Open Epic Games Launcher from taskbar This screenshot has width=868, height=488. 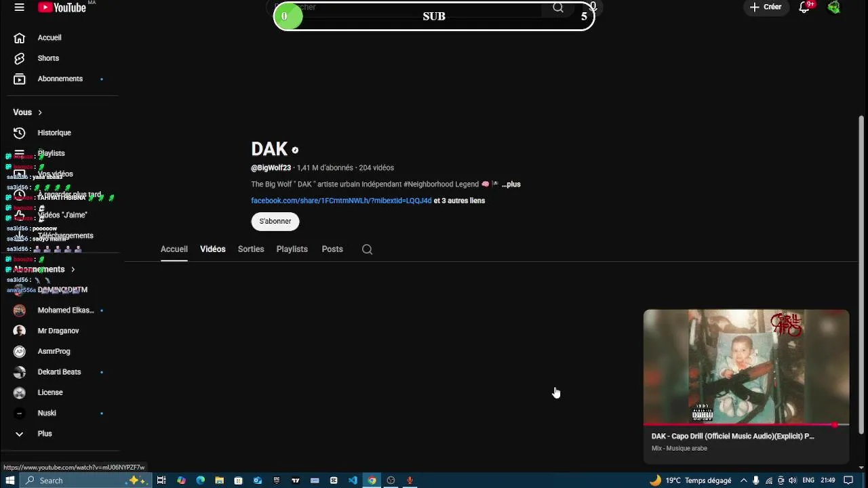click(276, 481)
